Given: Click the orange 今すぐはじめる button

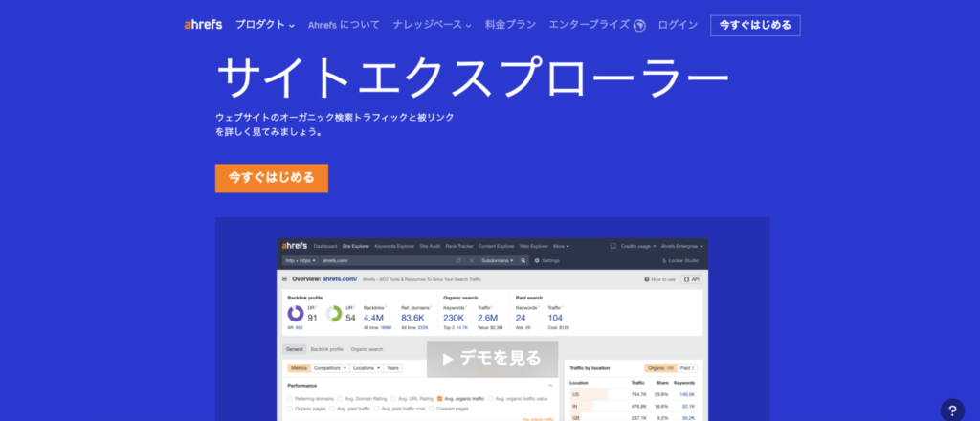Looking at the screenshot, I should coord(271,178).
